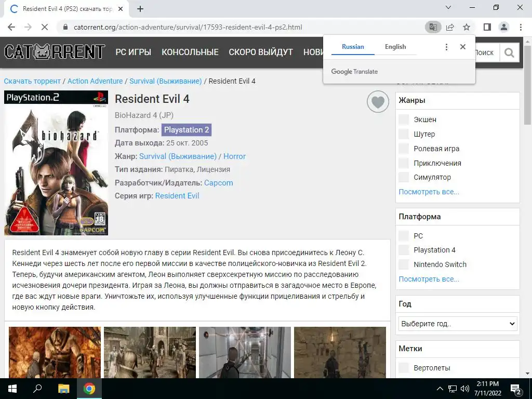
Task: Open the Resident Evil series link
Action: 177,196
